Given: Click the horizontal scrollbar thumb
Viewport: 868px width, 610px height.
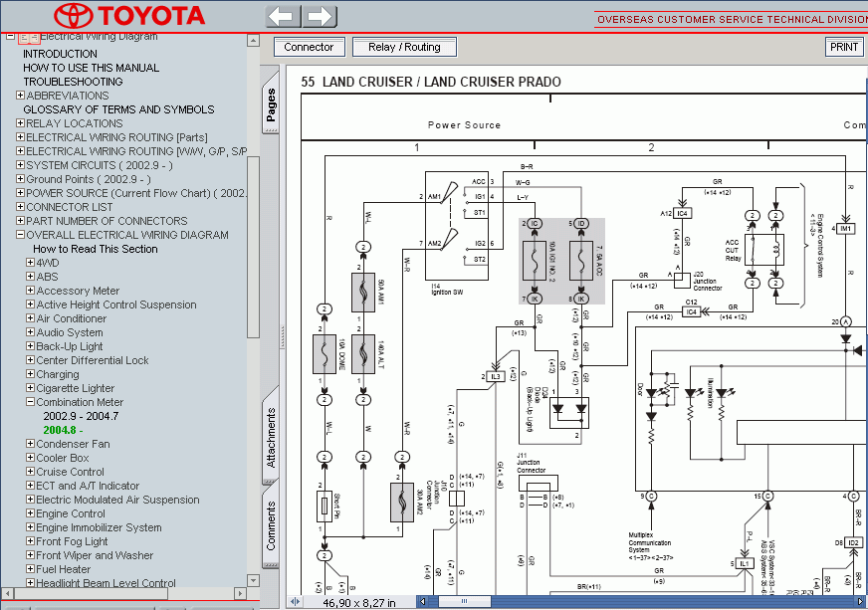Looking at the screenshot, I should [x=465, y=602].
